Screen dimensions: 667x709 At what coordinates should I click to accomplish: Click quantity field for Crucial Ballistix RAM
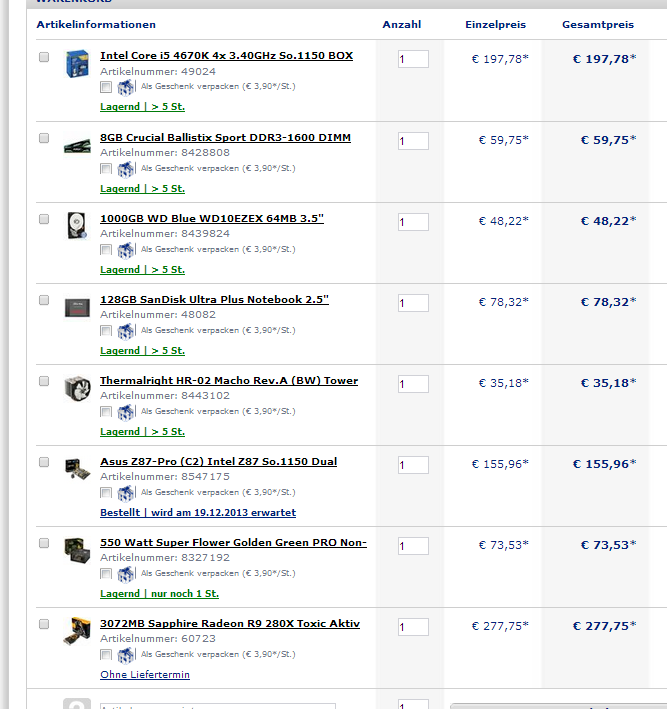413,141
